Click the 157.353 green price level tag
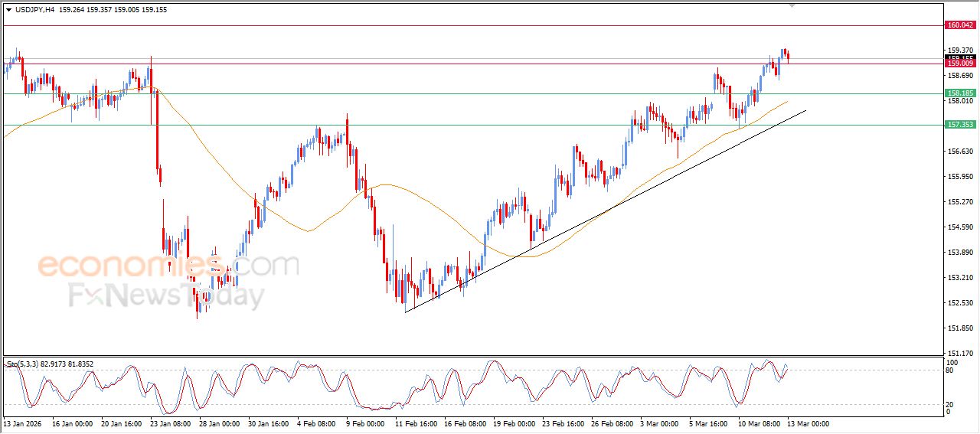980x434 pixels. [x=960, y=124]
